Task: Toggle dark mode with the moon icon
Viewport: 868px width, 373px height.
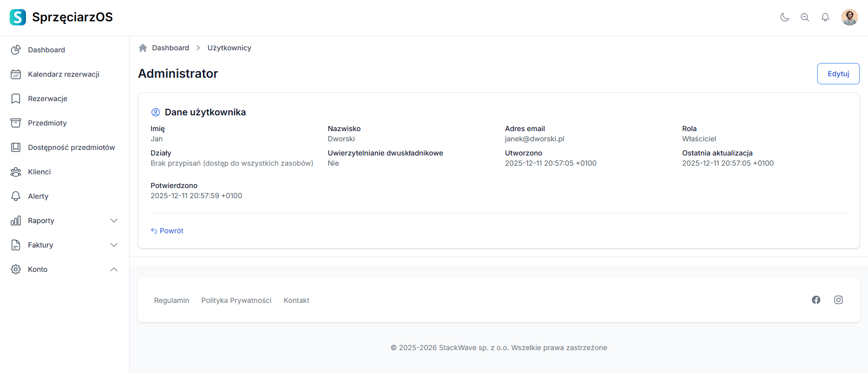Action: [785, 17]
